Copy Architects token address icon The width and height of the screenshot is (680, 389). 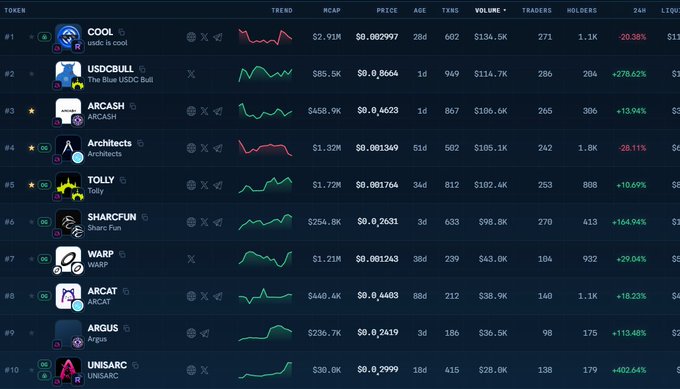[x=140, y=143]
